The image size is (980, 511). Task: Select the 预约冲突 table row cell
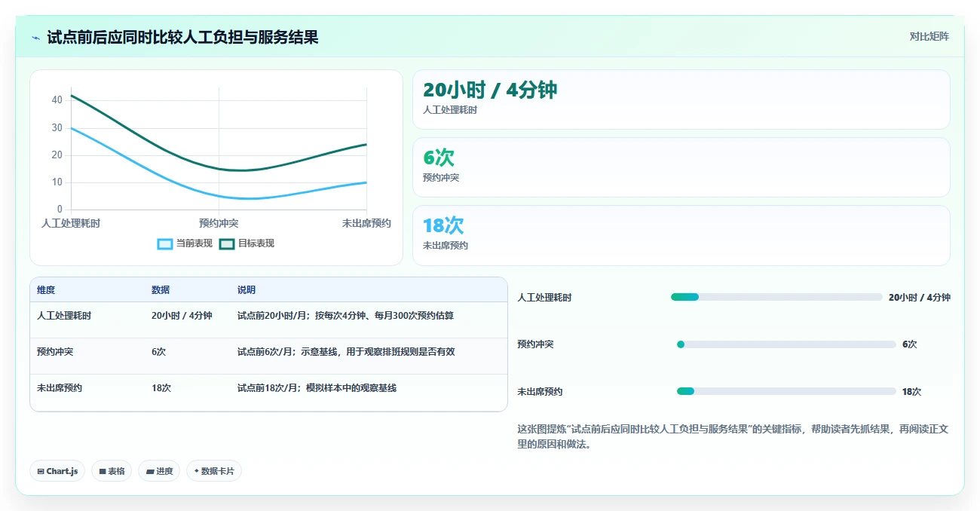click(55, 352)
